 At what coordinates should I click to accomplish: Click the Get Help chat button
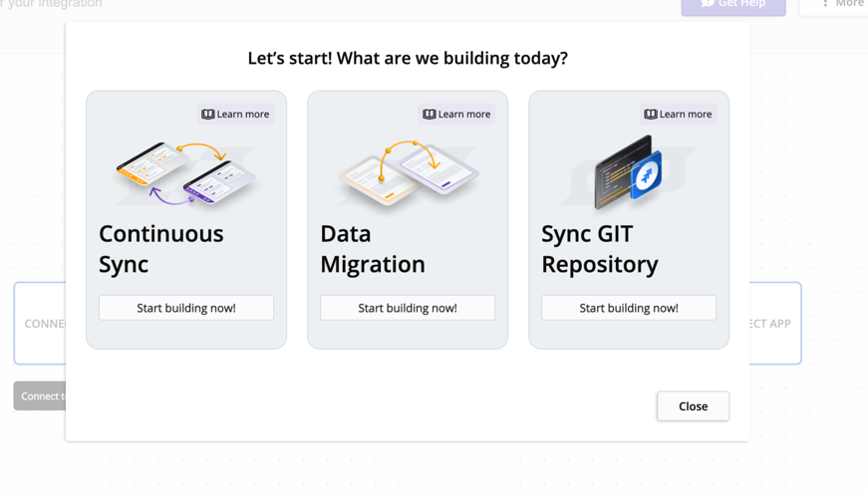(x=732, y=5)
